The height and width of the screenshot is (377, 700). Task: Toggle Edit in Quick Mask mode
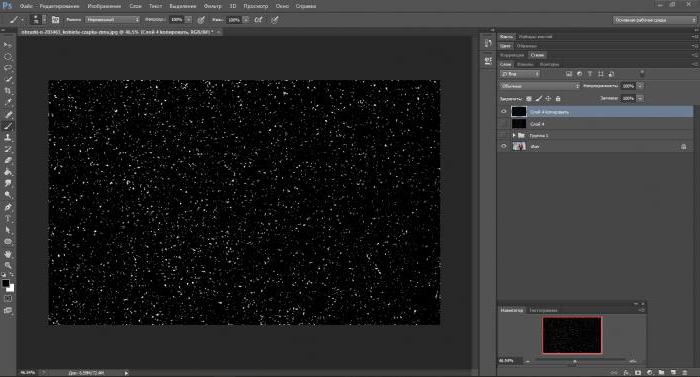[x=8, y=298]
